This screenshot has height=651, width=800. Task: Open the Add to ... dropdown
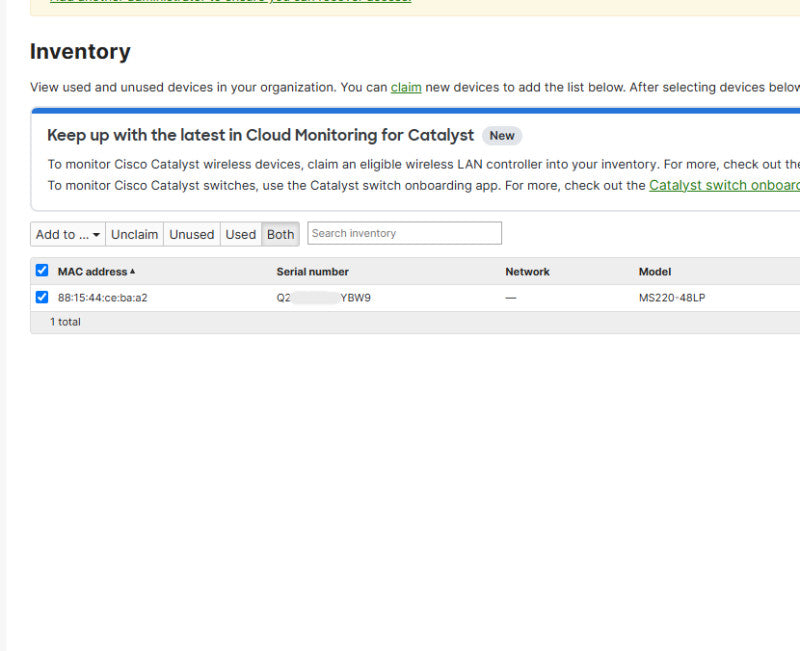click(68, 234)
